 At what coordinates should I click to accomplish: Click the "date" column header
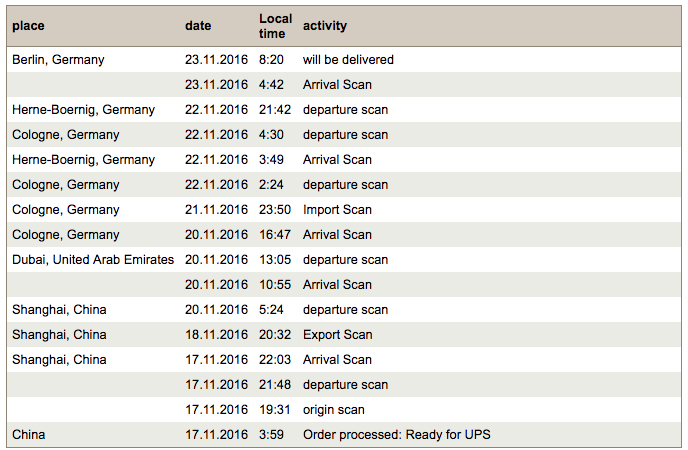198,26
